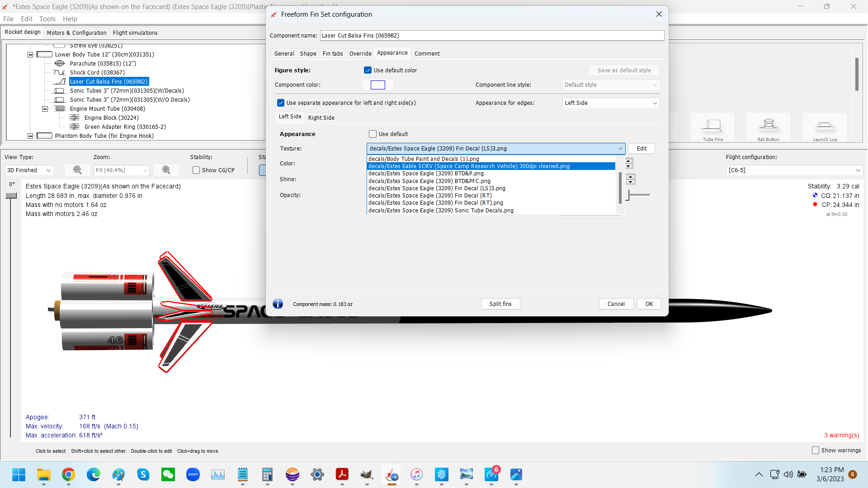This screenshot has height=488, width=868.
Task: Enable Use default appearance
Action: pyautogui.click(x=373, y=134)
